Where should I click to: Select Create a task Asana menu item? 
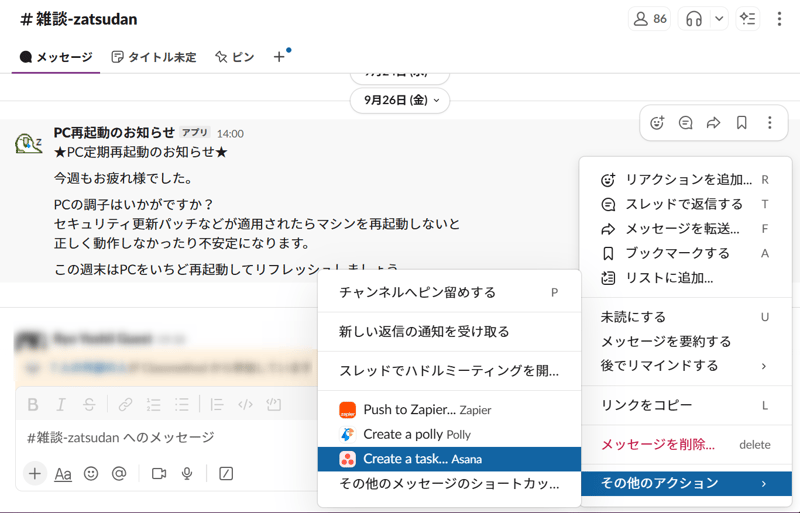pyautogui.click(x=449, y=459)
